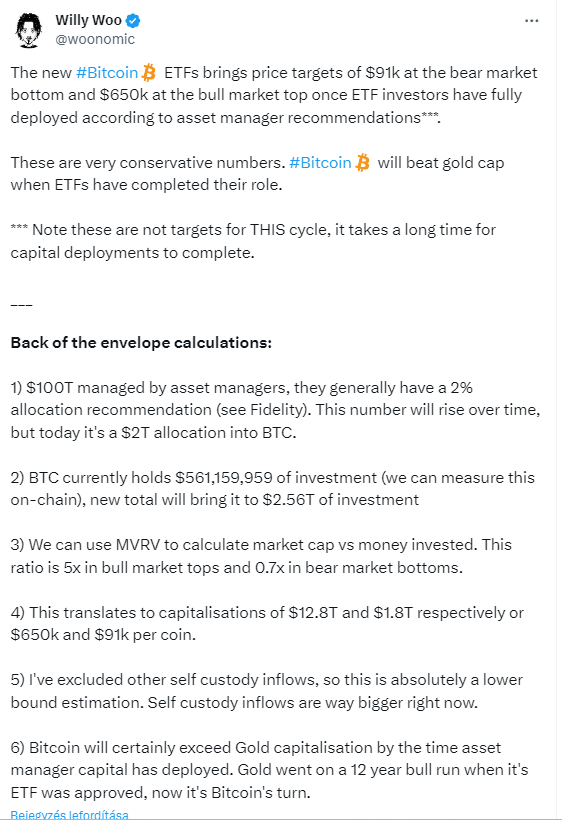Click the "Bejegyzés lefordítása" translate link
562x820 pixels.
coord(69,815)
